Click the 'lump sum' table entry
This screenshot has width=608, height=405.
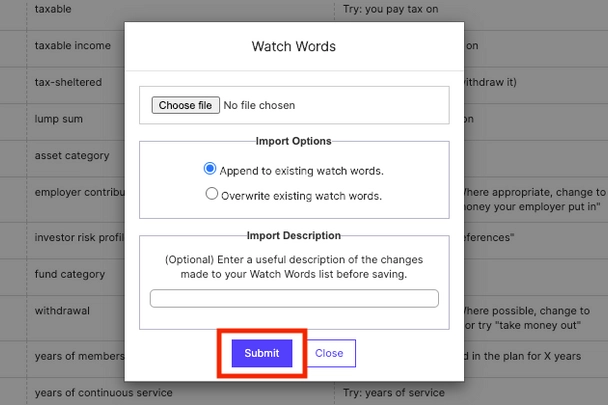click(x=59, y=119)
